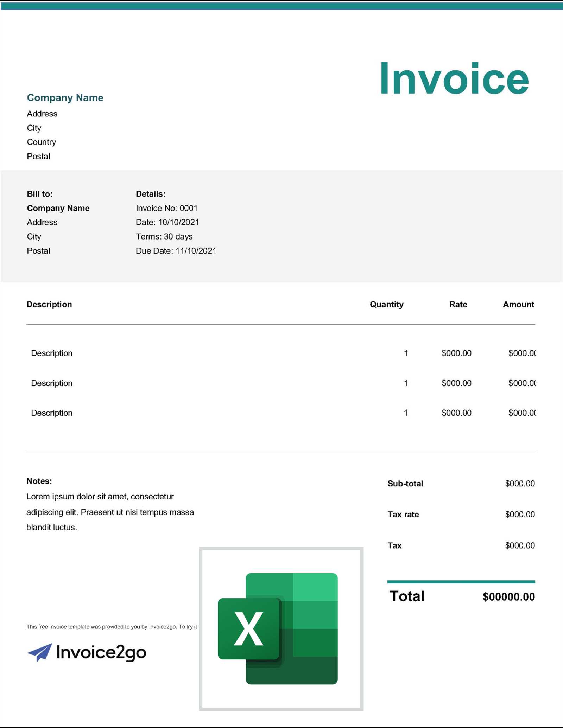Select the sender Company Name heading

[x=65, y=98]
